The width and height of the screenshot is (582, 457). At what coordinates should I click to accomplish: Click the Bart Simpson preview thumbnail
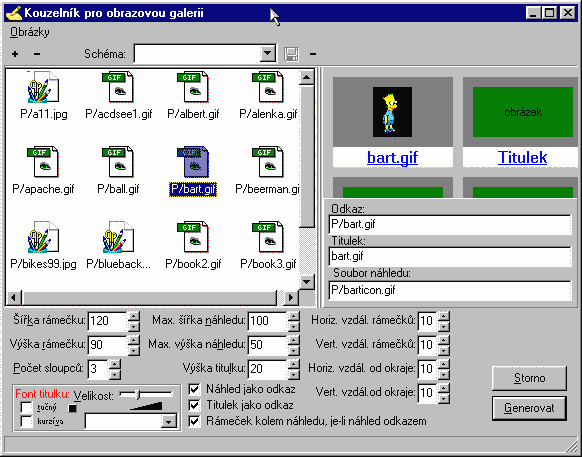click(x=392, y=112)
